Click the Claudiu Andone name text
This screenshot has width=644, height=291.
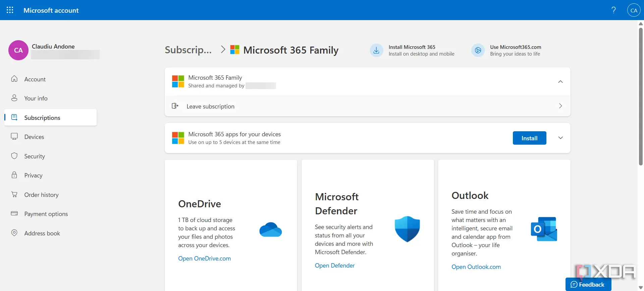pos(53,46)
